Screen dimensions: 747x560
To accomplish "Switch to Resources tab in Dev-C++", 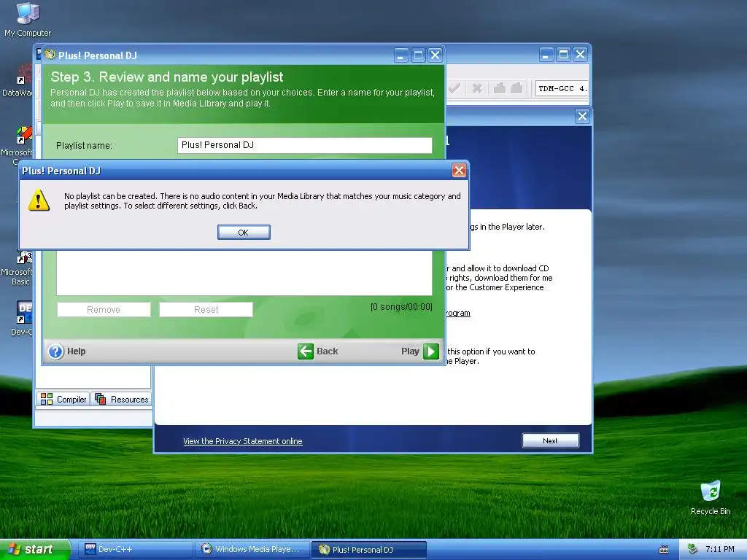I will point(122,399).
